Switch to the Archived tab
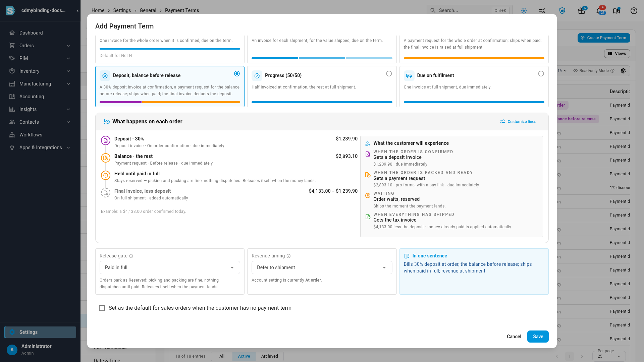 click(x=269, y=356)
